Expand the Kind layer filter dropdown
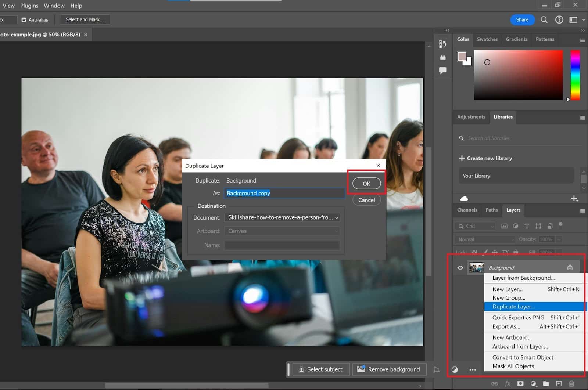This screenshot has height=390, width=588. (x=476, y=226)
